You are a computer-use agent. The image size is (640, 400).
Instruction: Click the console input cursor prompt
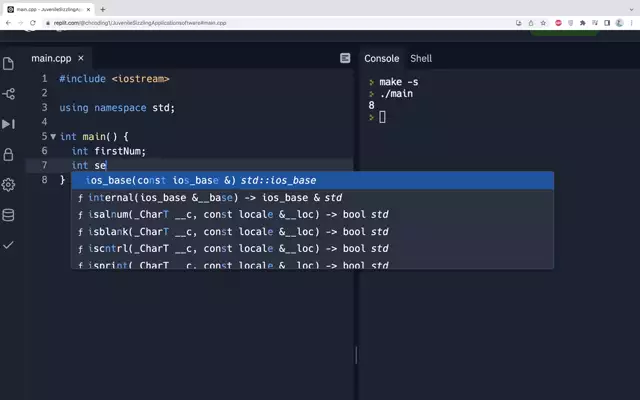point(382,118)
